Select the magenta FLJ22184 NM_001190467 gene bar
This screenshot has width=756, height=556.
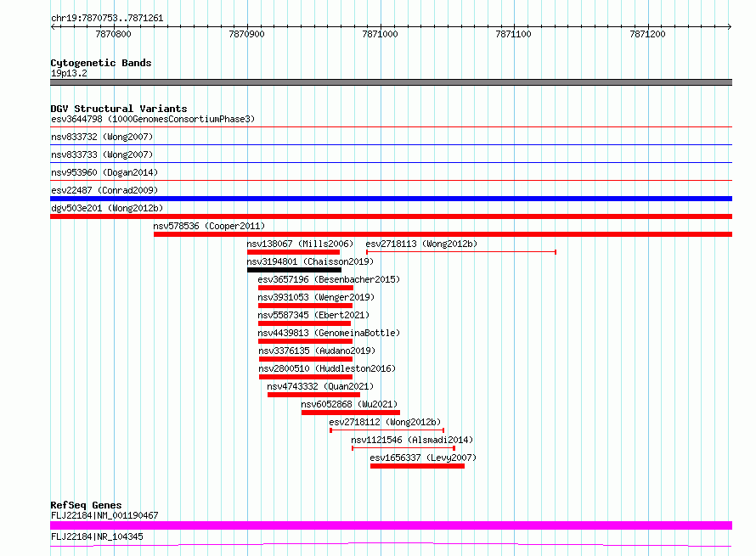[x=391, y=525]
